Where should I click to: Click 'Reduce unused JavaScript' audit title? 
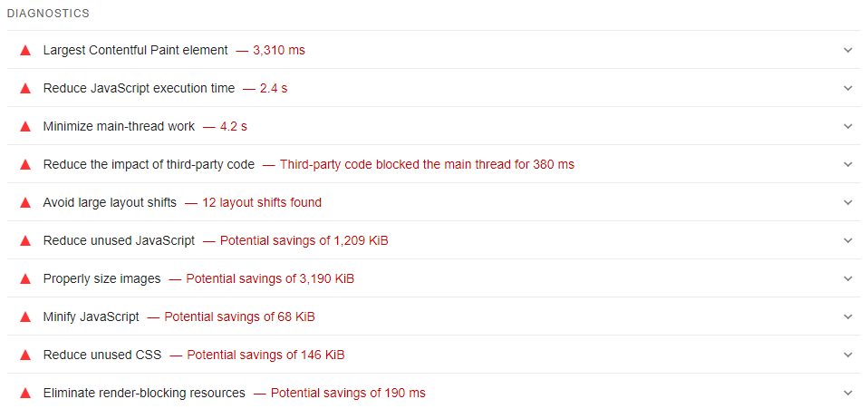coord(119,241)
